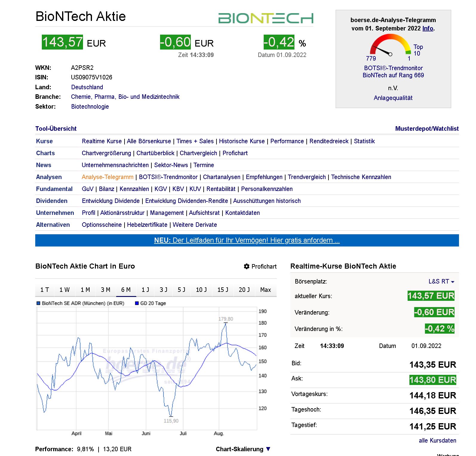Open Alle Börsenkurse link
Viewport: 476px width, 456px height.
pos(149,141)
